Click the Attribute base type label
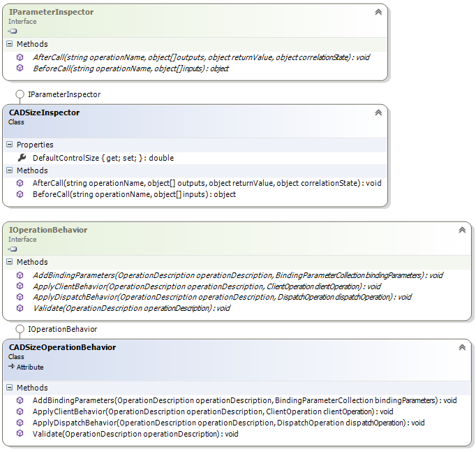 coord(30,367)
